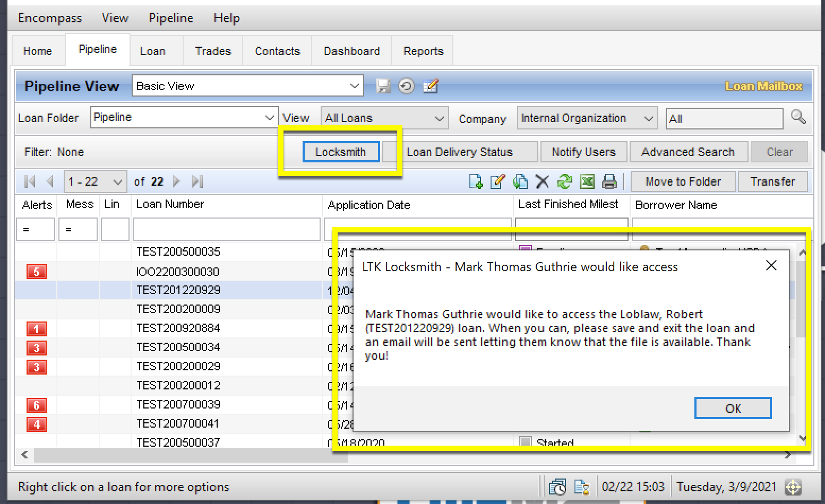Screen dimensions: 825x504
Task: Click the save pipeline view icon
Action: point(383,86)
